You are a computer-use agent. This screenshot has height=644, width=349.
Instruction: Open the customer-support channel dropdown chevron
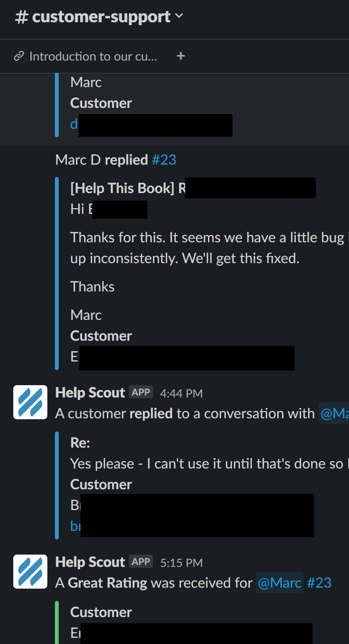click(179, 16)
